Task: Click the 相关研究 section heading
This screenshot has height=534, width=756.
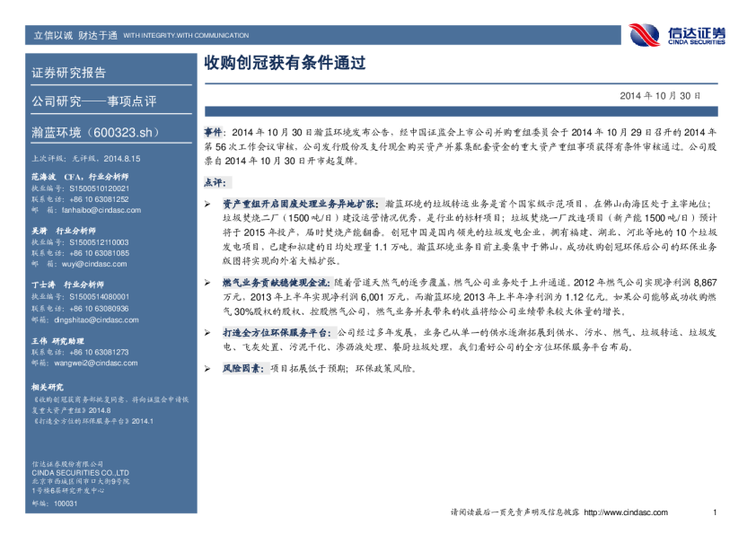Action: click(x=48, y=387)
